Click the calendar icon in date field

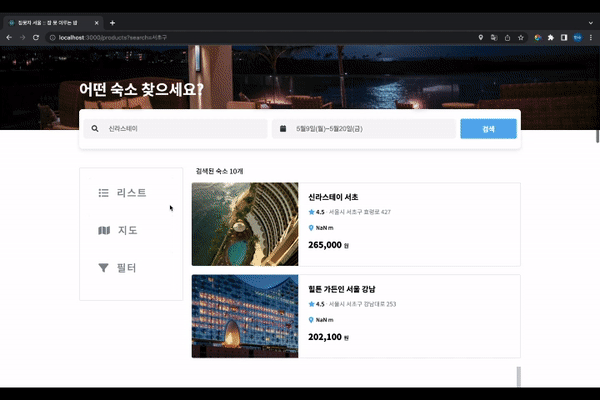coord(283,129)
